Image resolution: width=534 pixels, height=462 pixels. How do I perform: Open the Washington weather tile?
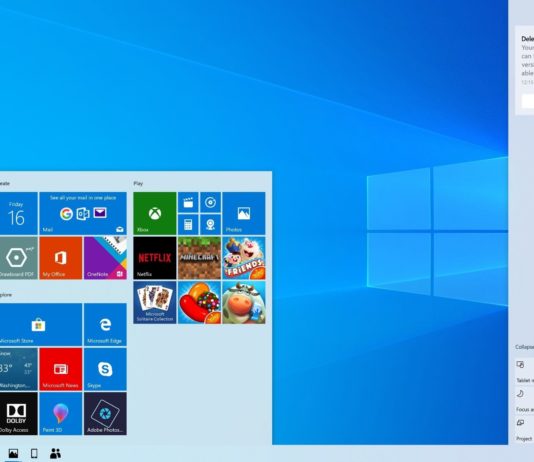(18, 369)
